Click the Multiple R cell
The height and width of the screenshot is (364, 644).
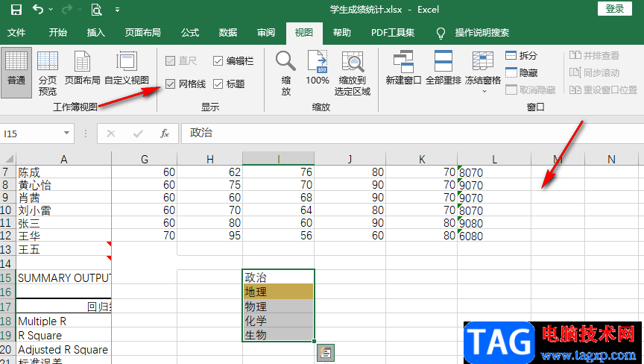63,321
